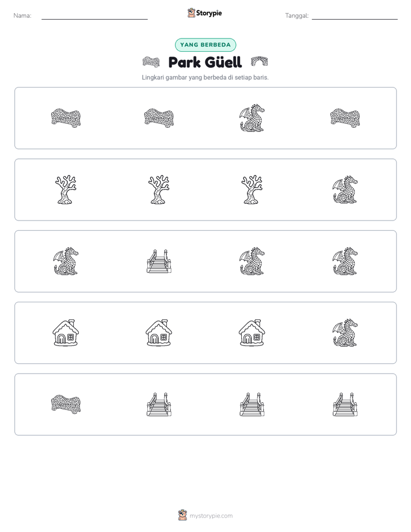Click the YANG BERBEDA badge
The image size is (411, 532).
tap(205, 45)
